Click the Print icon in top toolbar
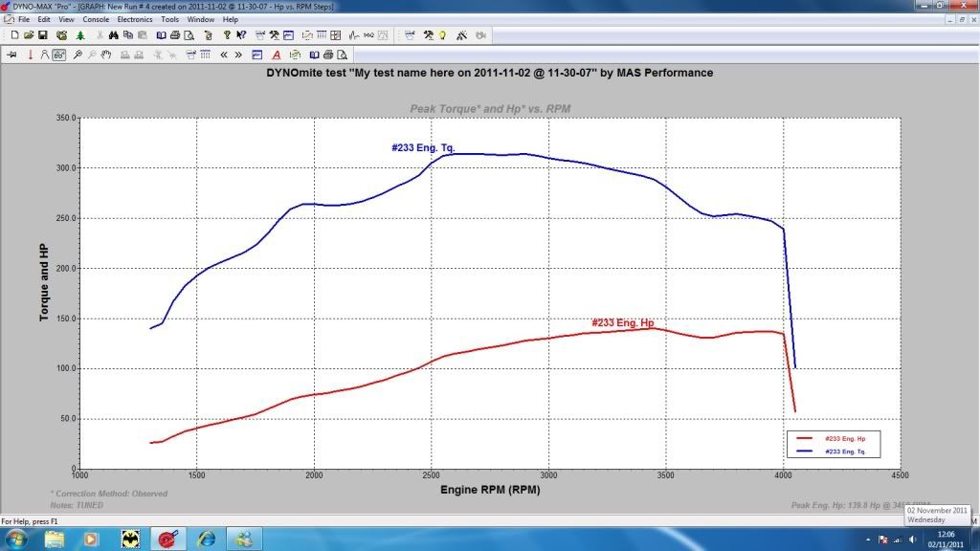This screenshot has width=980, height=551. pos(175,35)
